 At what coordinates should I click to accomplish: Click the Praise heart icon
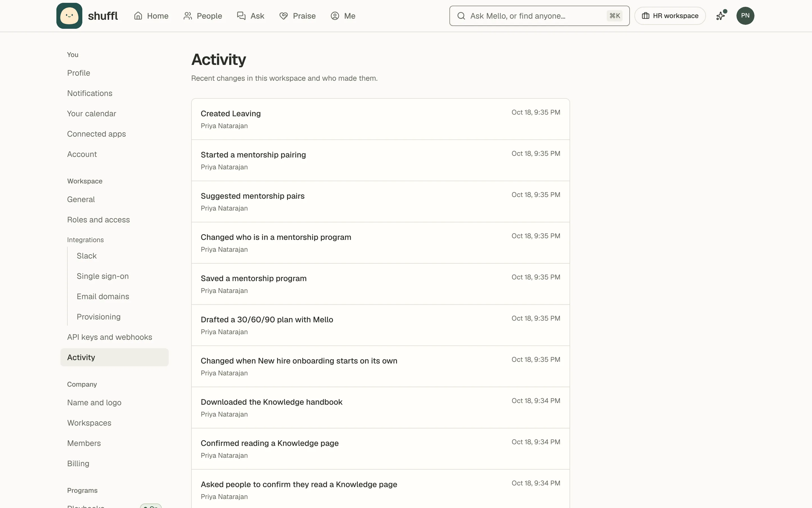pos(284,16)
